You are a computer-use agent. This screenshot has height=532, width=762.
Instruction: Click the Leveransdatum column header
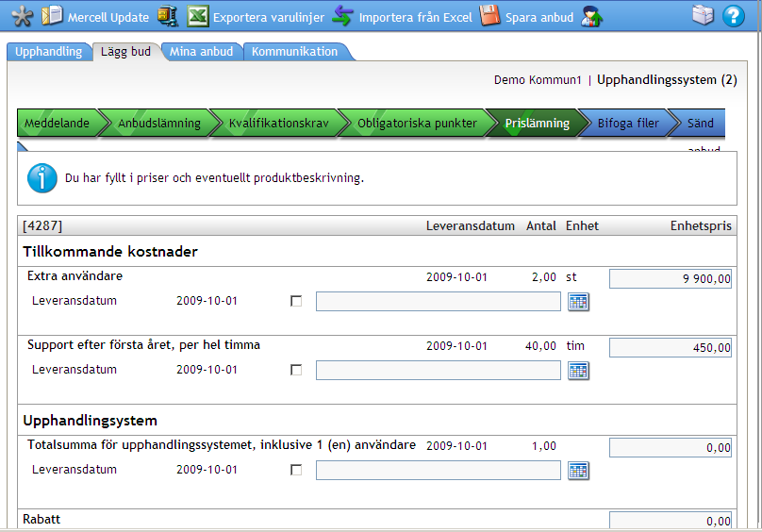point(470,226)
